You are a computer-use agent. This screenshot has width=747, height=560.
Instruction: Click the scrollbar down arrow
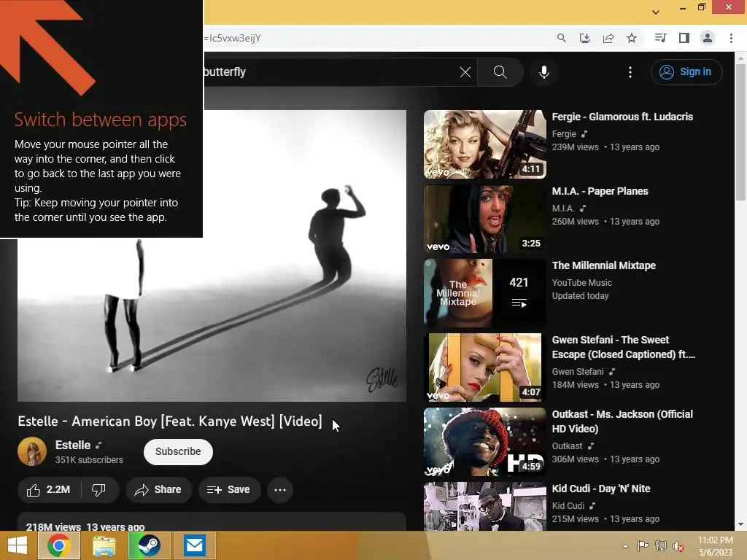click(740, 524)
